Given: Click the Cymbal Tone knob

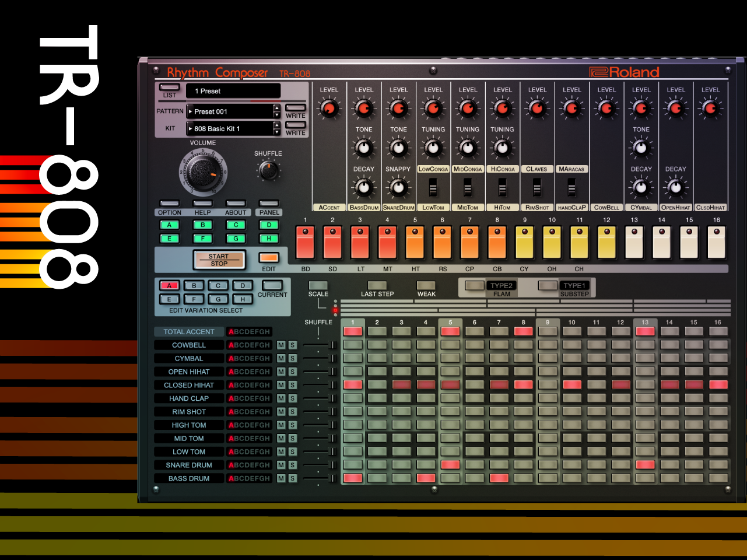Looking at the screenshot, I should pos(641,148).
